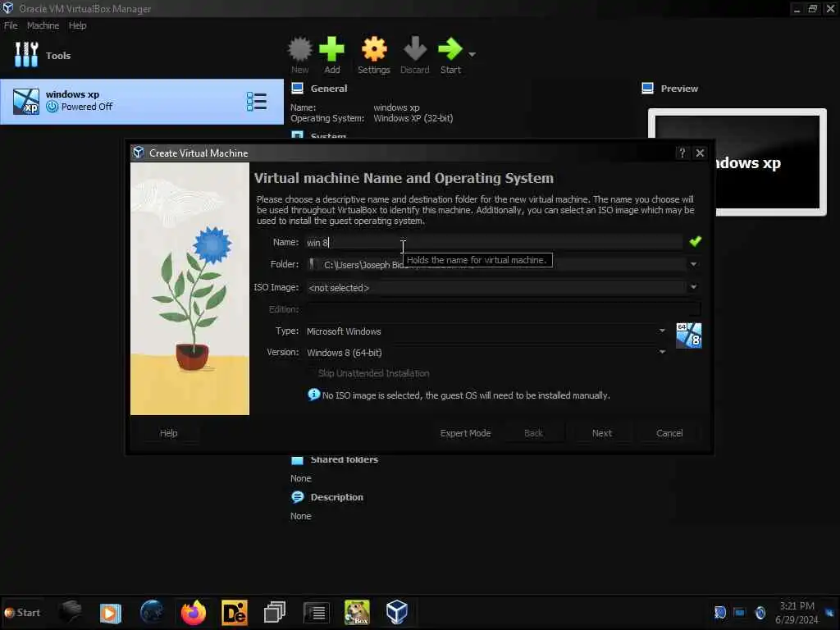Click the Back button

click(x=533, y=433)
